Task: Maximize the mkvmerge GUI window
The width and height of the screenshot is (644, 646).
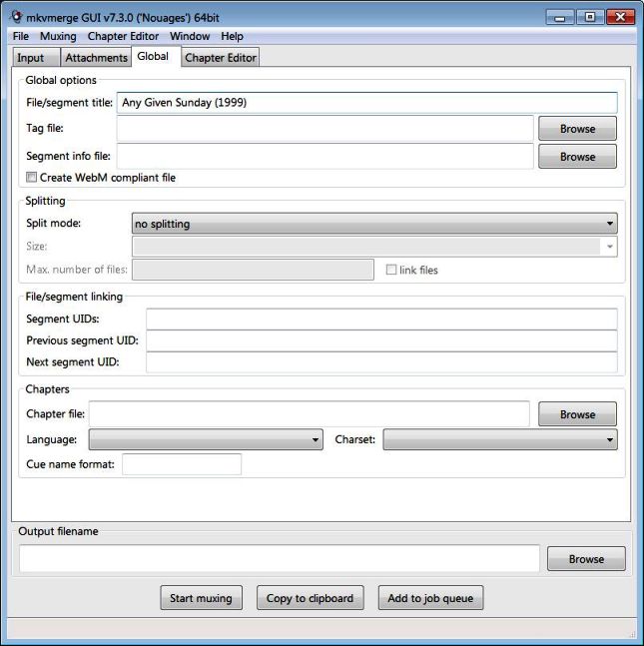Action: (590, 17)
